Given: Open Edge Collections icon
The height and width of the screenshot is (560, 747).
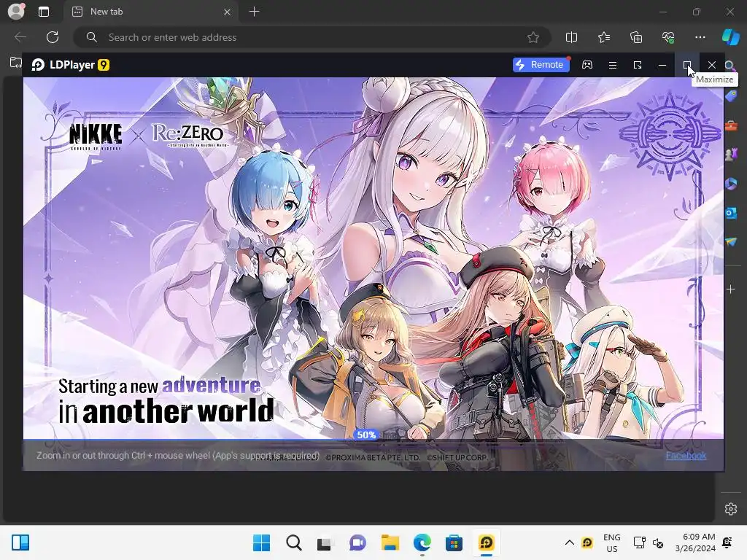Looking at the screenshot, I should click(x=636, y=37).
